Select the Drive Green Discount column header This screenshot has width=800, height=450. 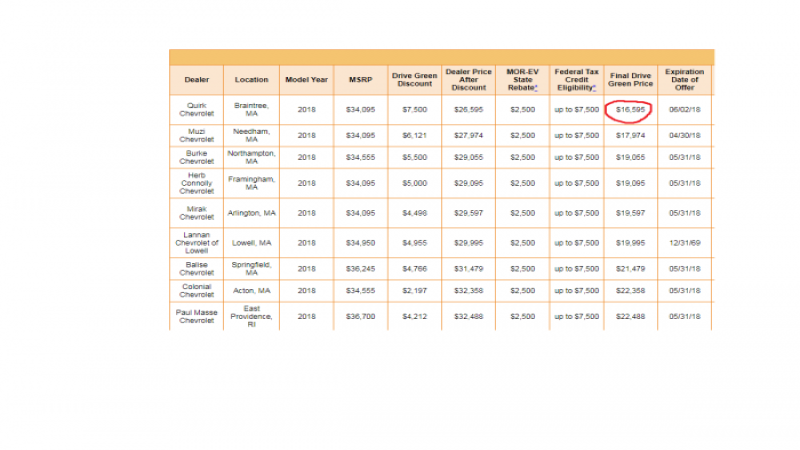pyautogui.click(x=413, y=80)
